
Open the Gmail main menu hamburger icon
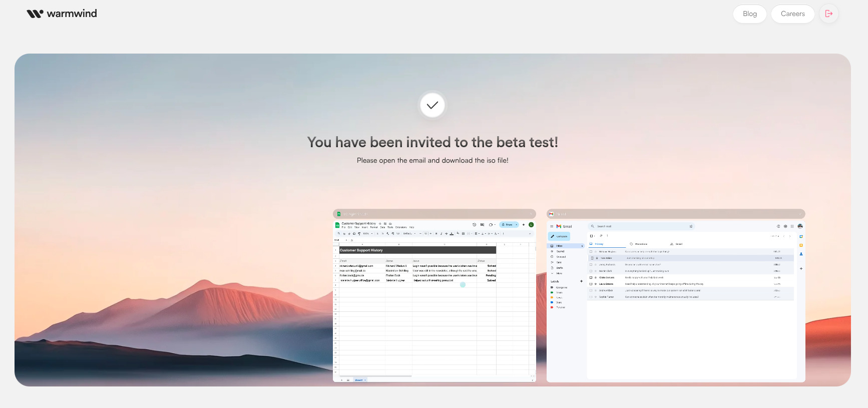(x=552, y=226)
